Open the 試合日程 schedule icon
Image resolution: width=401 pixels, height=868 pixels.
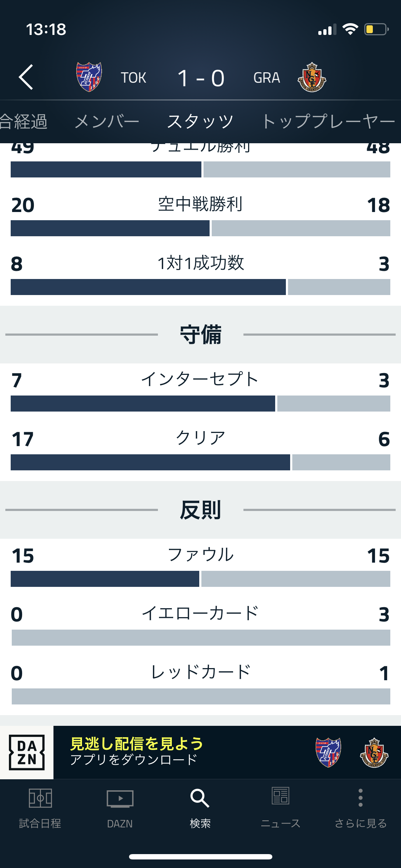(40, 798)
